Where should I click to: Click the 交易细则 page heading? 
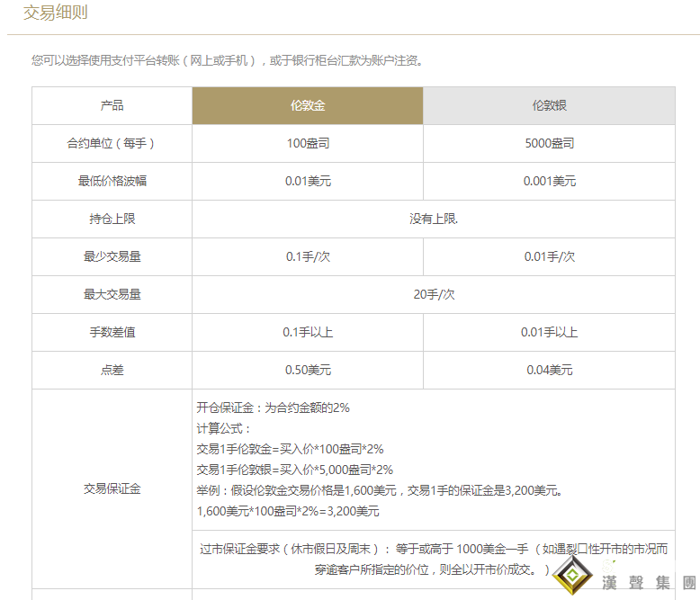click(56, 13)
